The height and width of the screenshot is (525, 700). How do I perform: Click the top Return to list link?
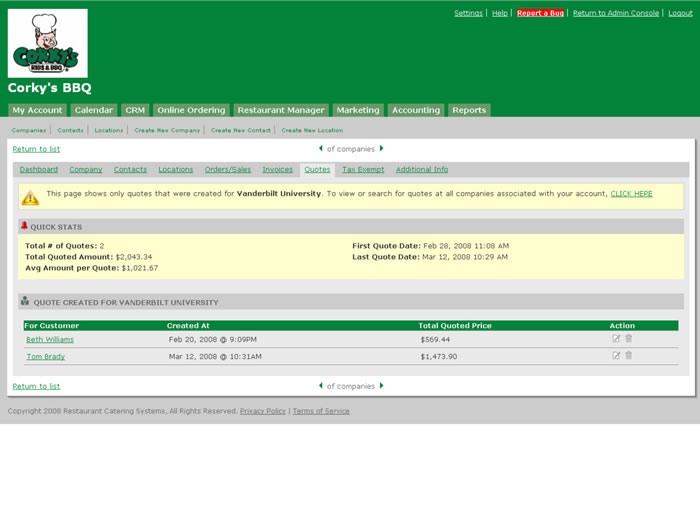coord(36,149)
